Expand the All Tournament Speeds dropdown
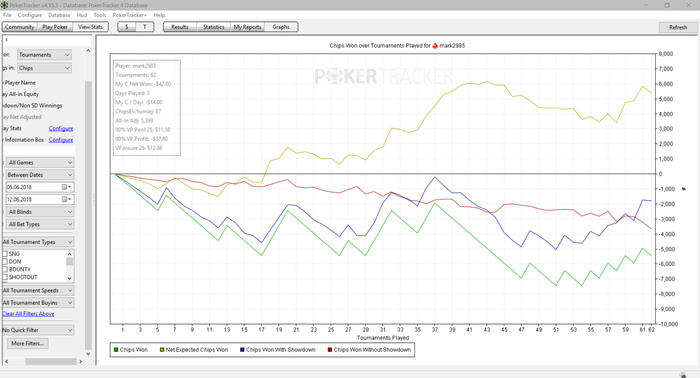Image resolution: width=700 pixels, height=378 pixels. 38,290
